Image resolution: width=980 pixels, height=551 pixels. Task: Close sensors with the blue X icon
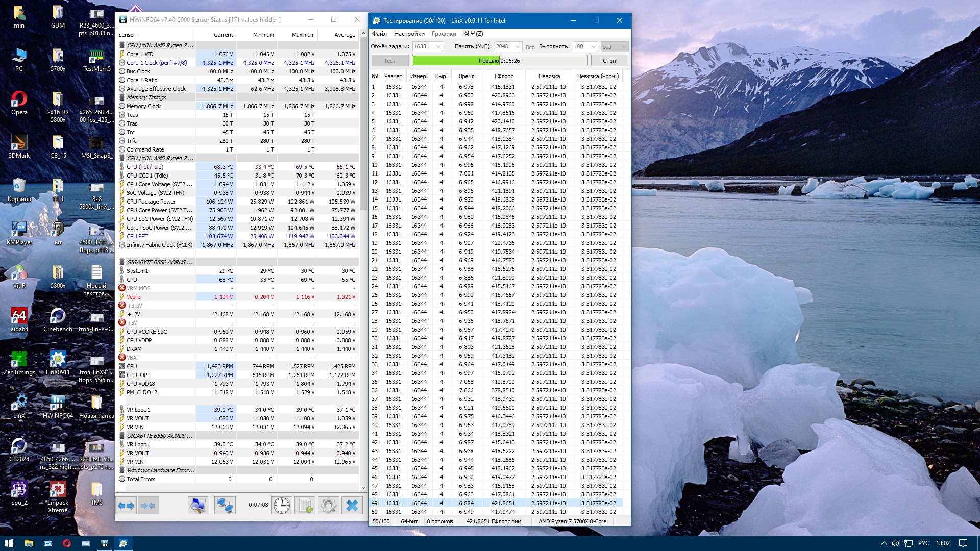(352, 506)
